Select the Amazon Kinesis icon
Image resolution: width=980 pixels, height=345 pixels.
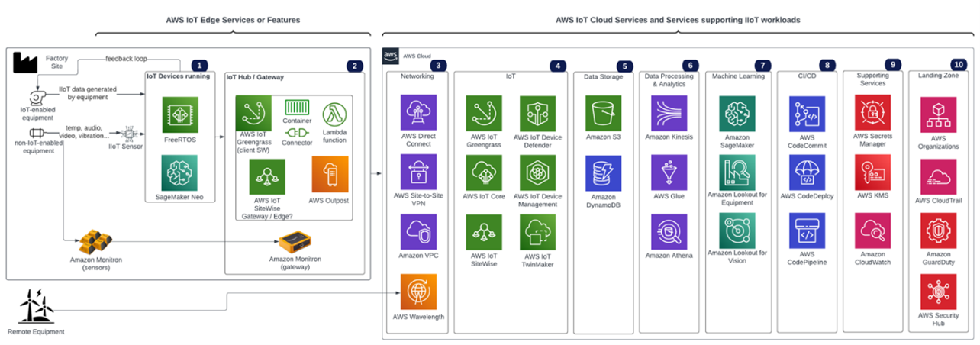[669, 113]
